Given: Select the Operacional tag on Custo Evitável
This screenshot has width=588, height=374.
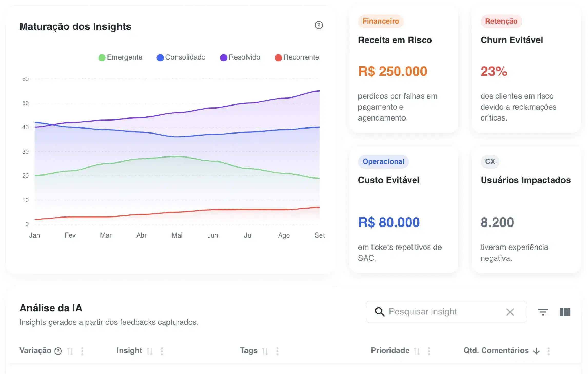Looking at the screenshot, I should tap(383, 162).
